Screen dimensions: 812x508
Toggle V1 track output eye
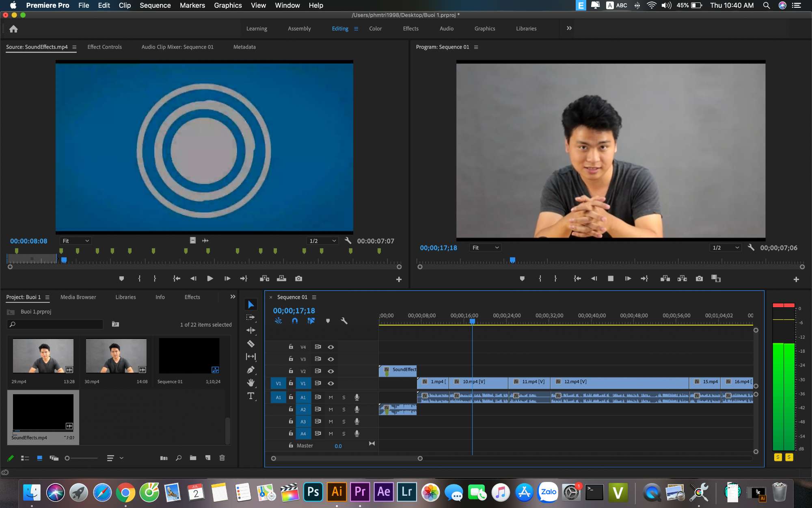click(331, 384)
